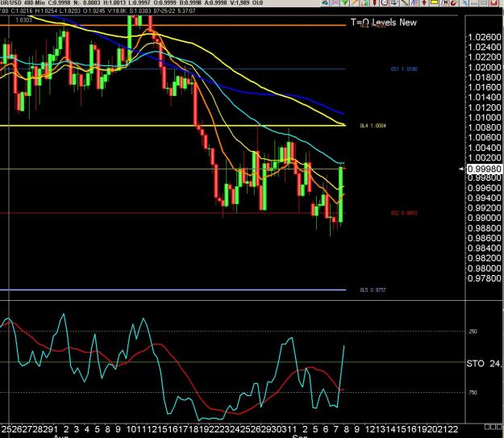Click the 0.97800 price axis label

click(485, 278)
